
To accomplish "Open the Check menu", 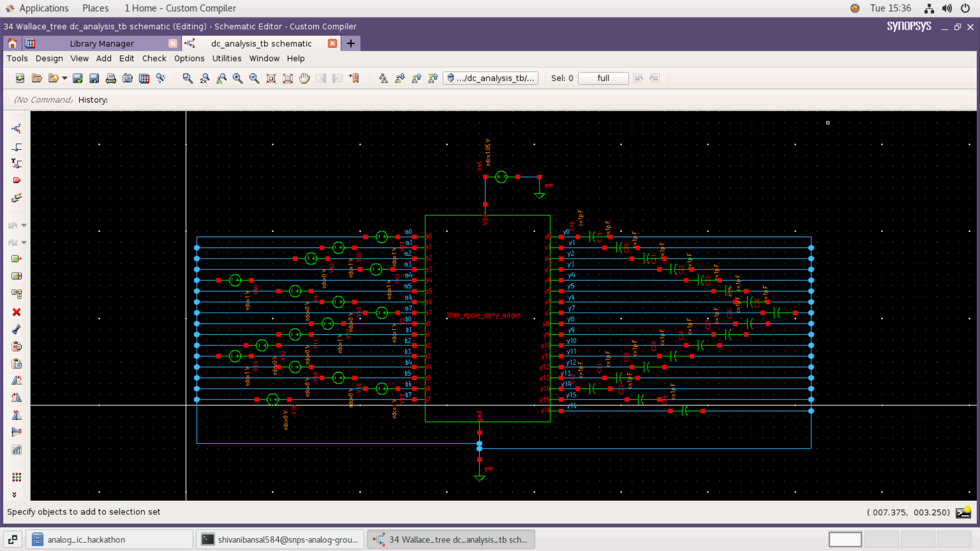I will [x=154, y=58].
